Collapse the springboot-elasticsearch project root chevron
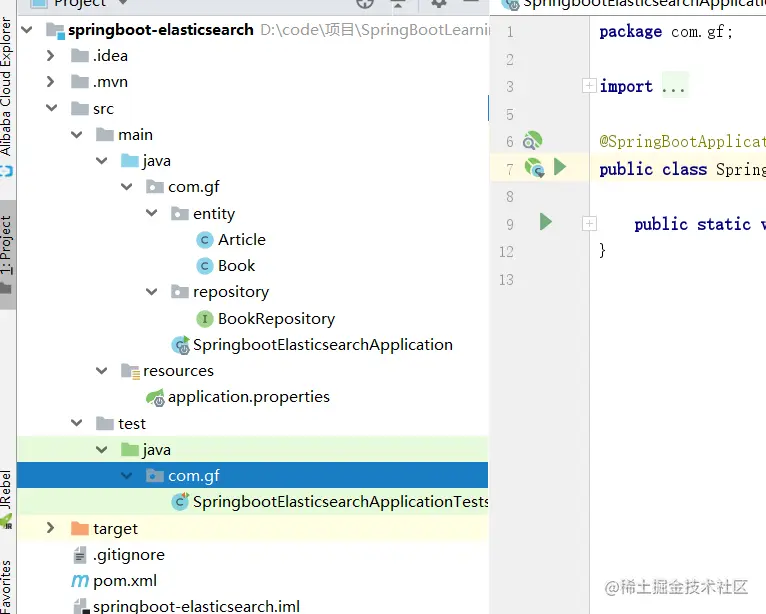 coord(27,30)
